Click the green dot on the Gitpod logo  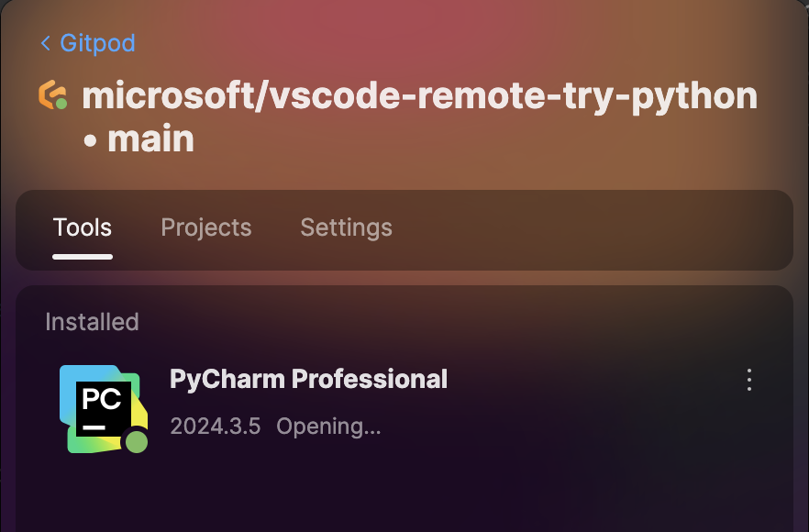click(x=61, y=105)
